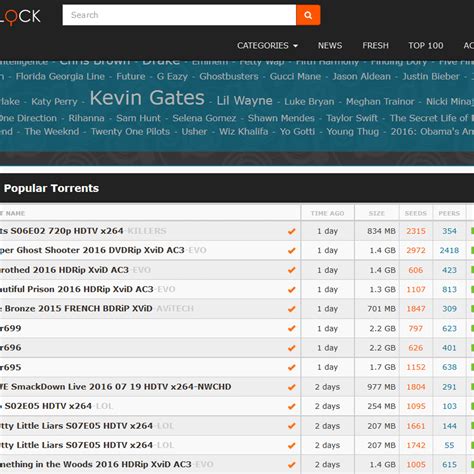This screenshot has height=474, width=474.
Task: Click the site logo in the header
Action: click(x=20, y=17)
